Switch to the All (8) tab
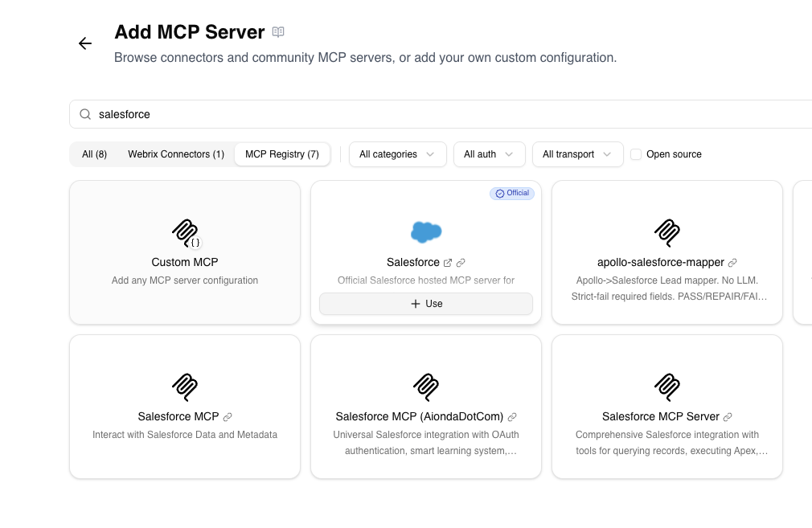This screenshot has width=812, height=528. coord(94,154)
